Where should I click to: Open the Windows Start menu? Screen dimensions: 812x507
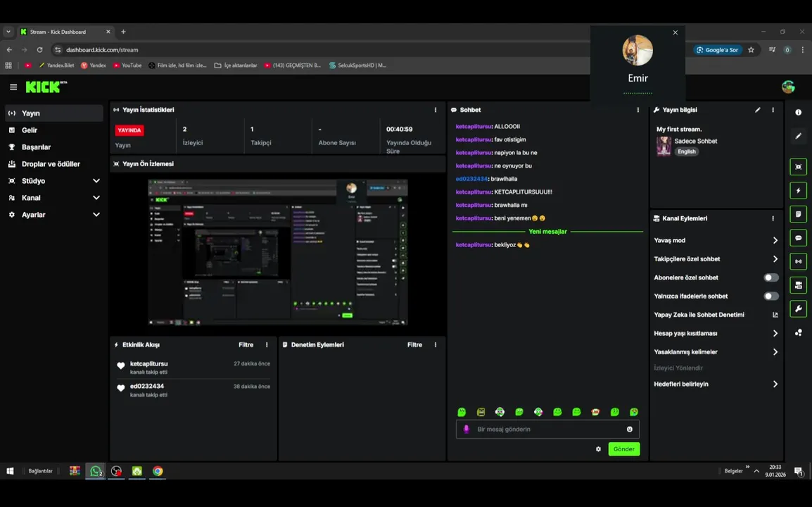[10, 471]
